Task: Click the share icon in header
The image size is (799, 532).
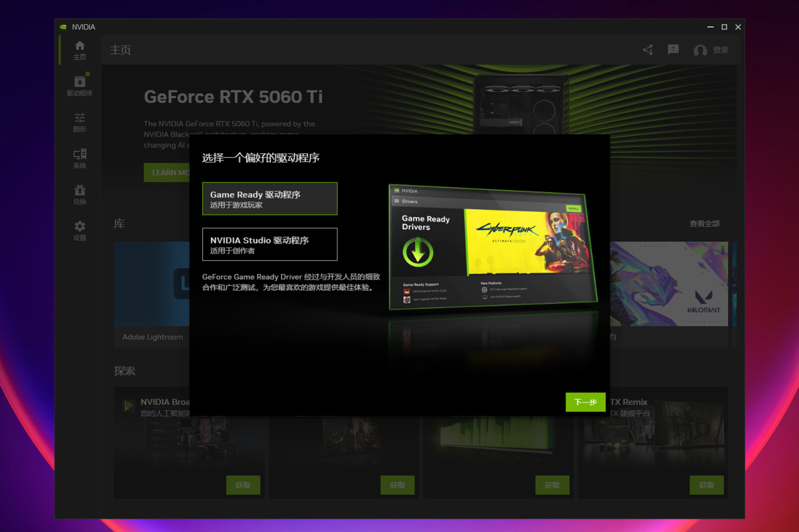Action: click(x=648, y=50)
